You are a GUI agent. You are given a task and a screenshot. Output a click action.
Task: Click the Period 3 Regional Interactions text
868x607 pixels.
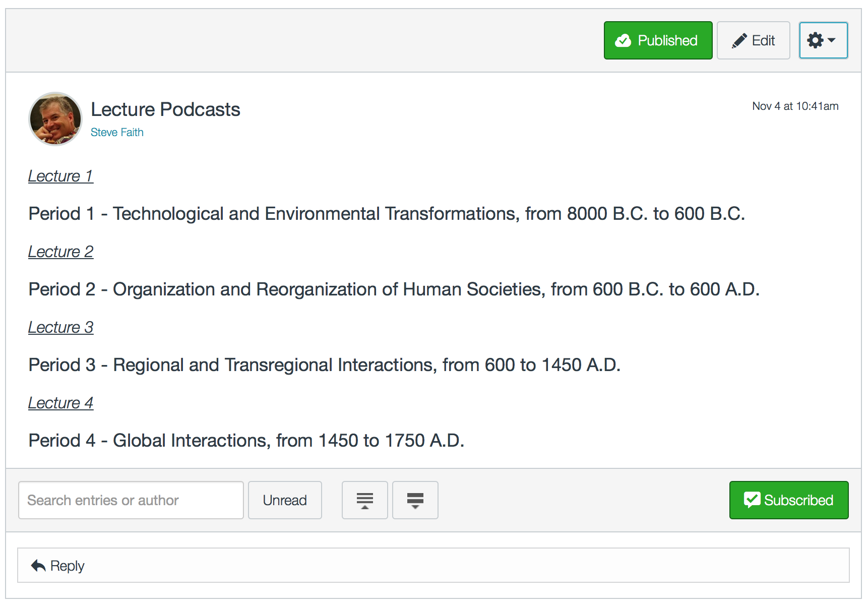[x=325, y=365]
